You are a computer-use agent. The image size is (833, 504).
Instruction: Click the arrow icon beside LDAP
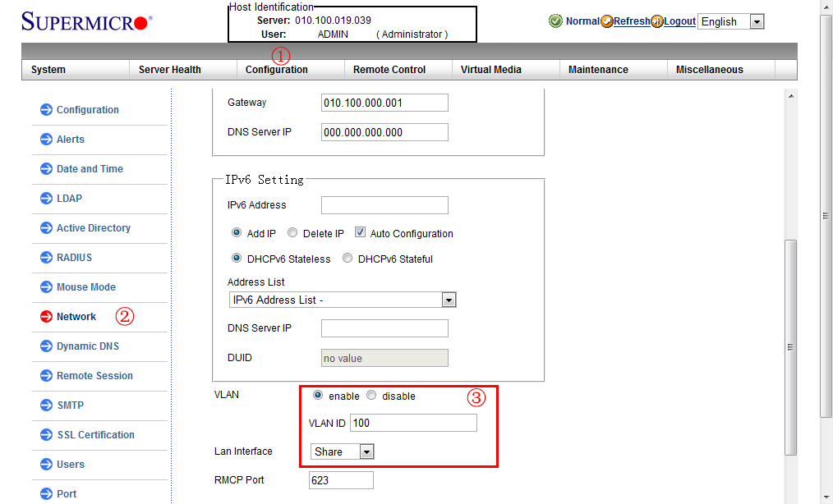click(x=46, y=198)
